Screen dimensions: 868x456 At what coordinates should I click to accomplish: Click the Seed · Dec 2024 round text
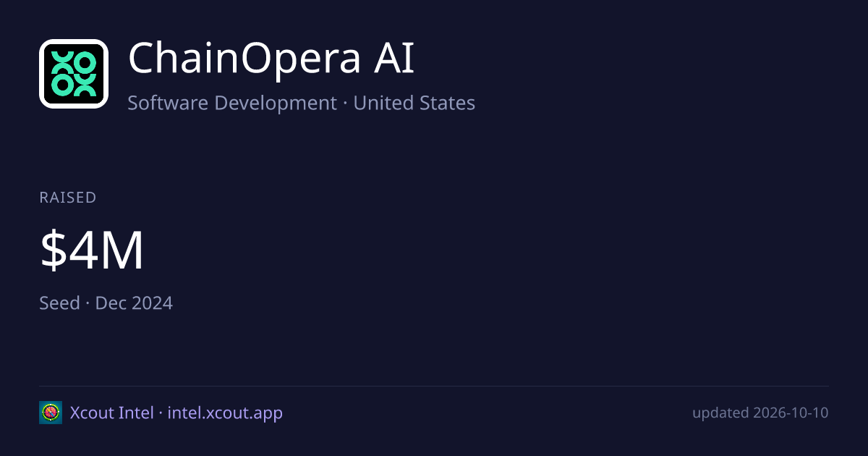pos(106,303)
